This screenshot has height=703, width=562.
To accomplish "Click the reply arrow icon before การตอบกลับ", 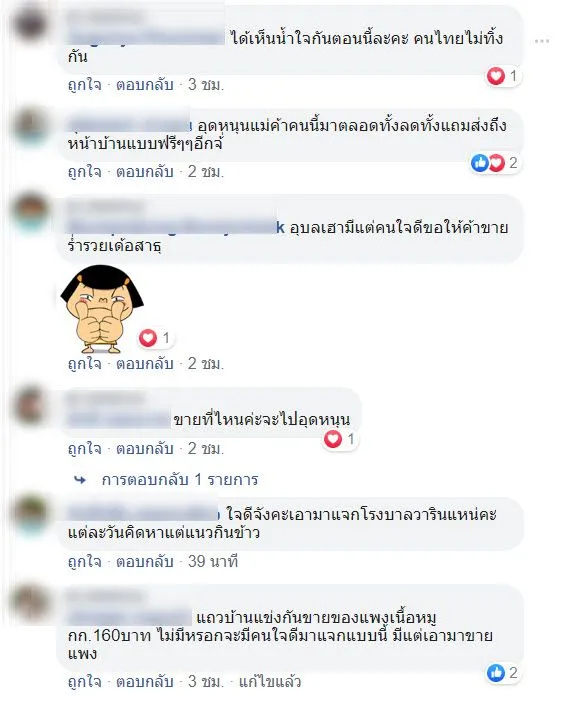I will tap(80, 480).
